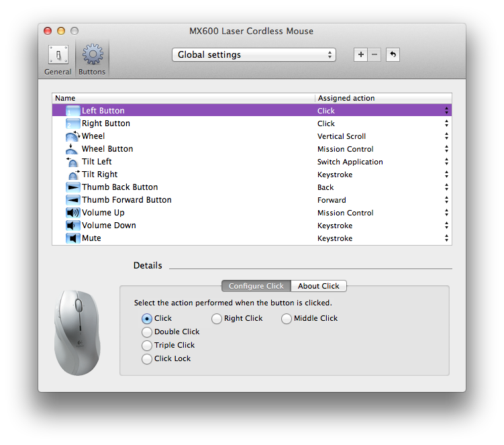Select the Right Button row name
The height and width of the screenshot is (445, 504).
coord(106,123)
